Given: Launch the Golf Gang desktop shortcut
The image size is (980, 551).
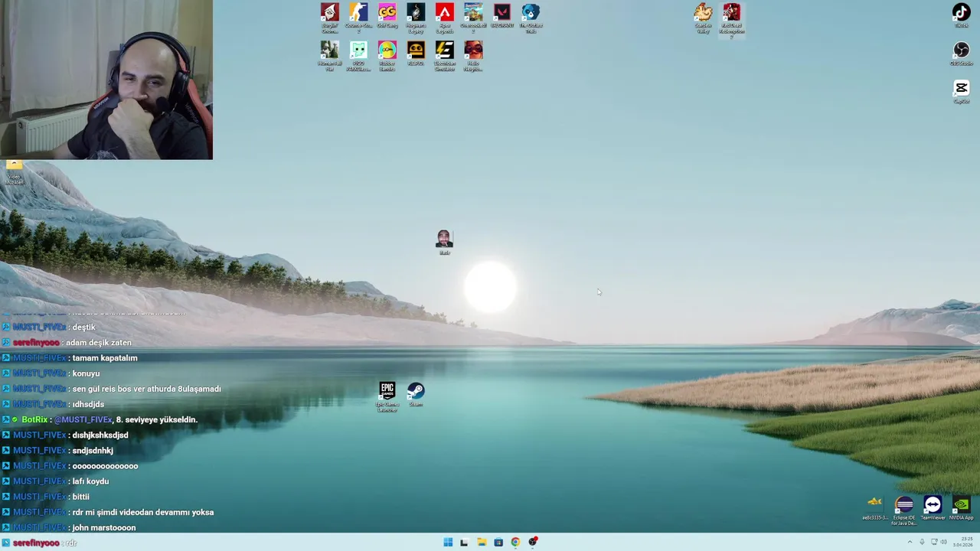Looking at the screenshot, I should (x=387, y=17).
